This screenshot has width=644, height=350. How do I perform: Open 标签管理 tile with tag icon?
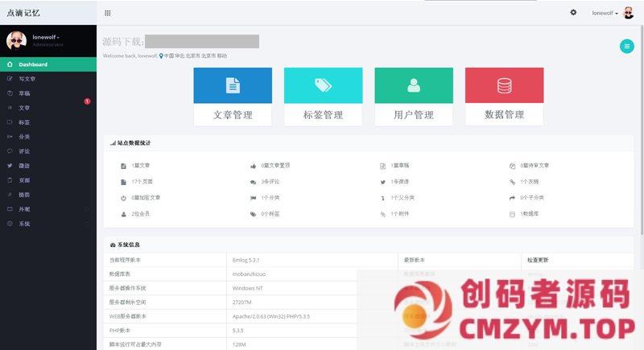pos(323,97)
